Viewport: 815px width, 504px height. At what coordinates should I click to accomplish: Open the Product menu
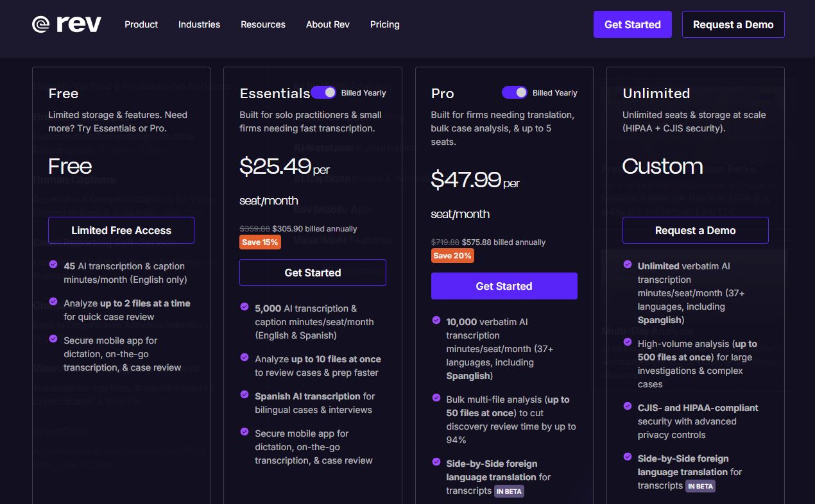(141, 24)
